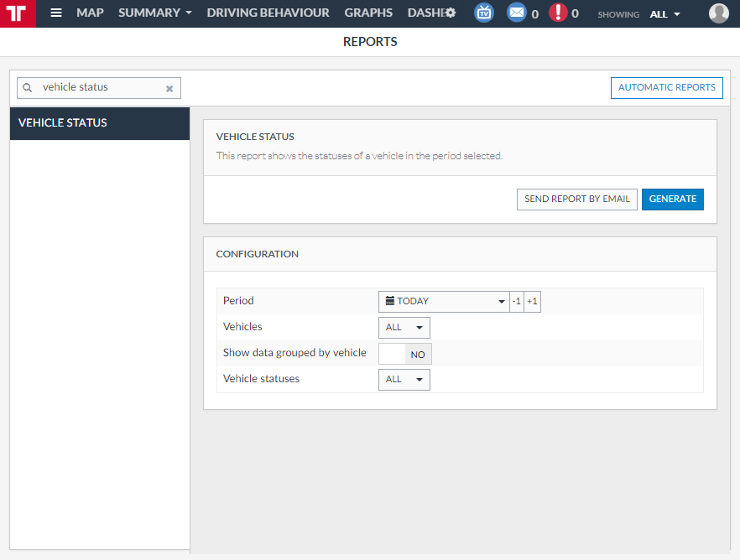Open the user profile avatar

719,13
